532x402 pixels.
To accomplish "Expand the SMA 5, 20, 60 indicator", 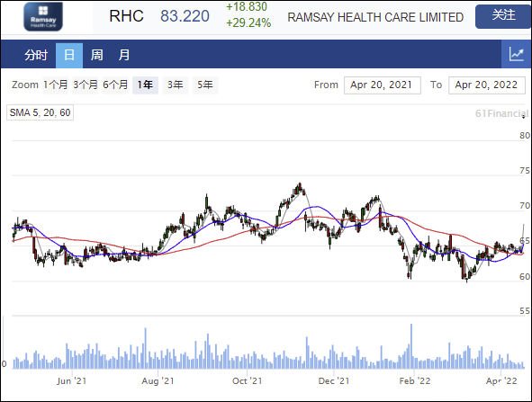I will 40,112.
